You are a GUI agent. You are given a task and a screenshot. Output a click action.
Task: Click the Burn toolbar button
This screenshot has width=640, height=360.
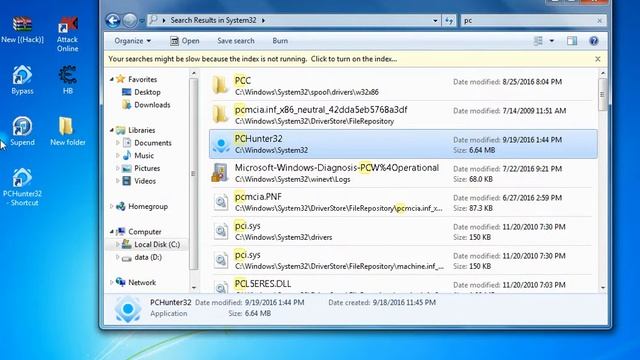pos(280,41)
